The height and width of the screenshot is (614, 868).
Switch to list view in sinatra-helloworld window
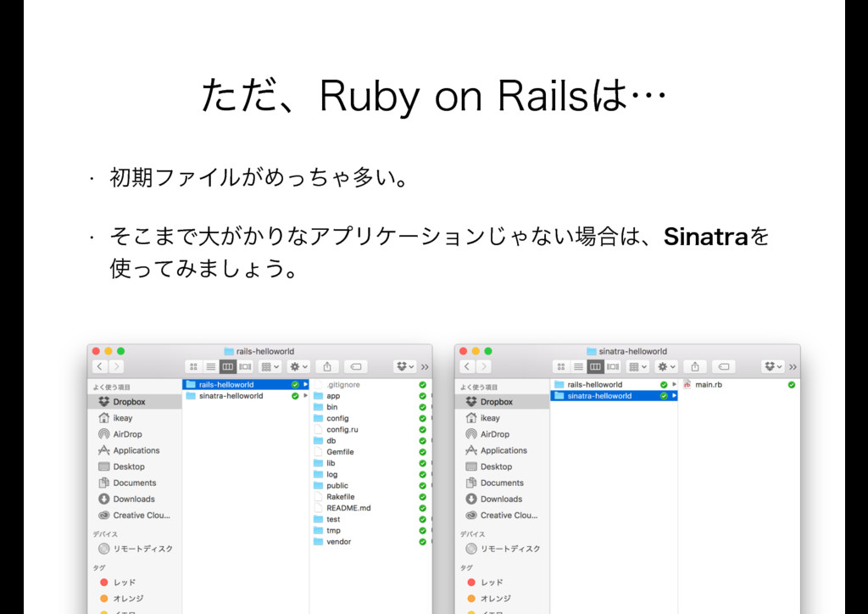pyautogui.click(x=578, y=366)
